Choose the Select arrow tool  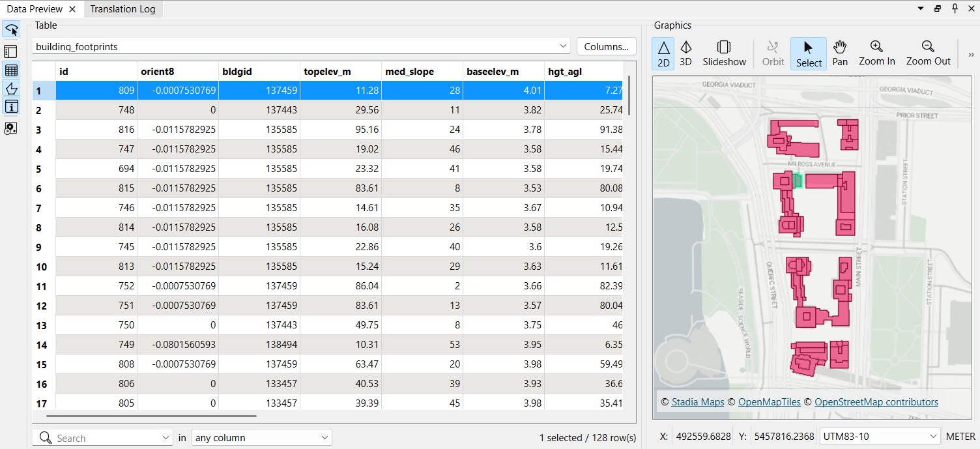(808, 53)
